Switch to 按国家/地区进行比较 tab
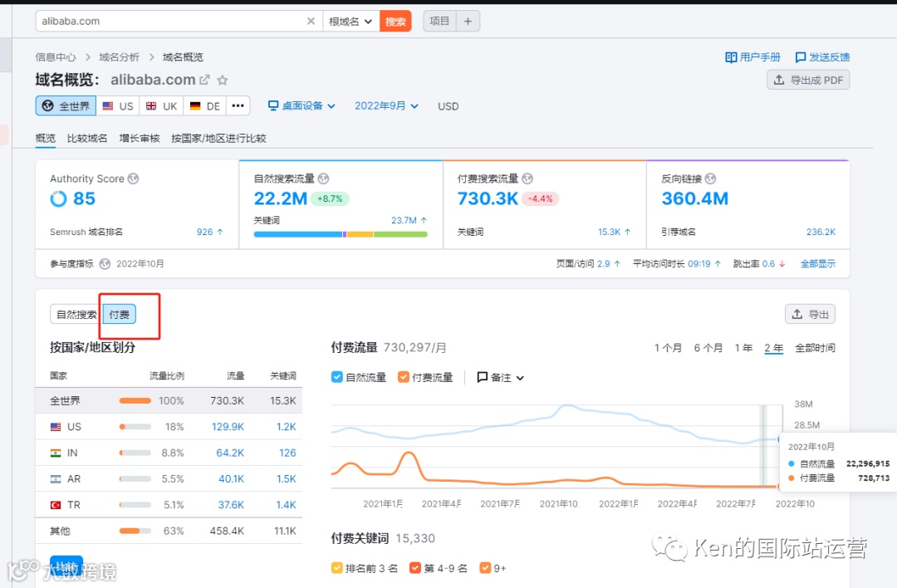Image resolution: width=897 pixels, height=588 pixels. pyautogui.click(x=218, y=139)
